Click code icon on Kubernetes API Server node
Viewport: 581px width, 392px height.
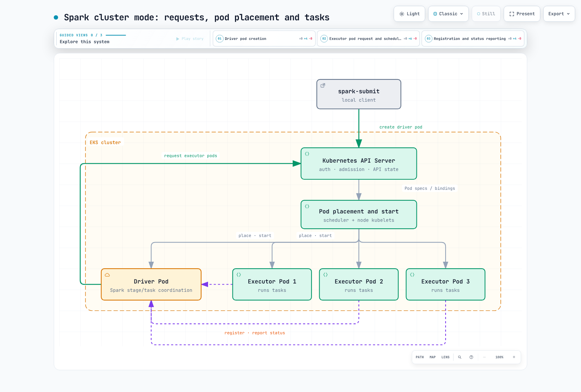[307, 154]
